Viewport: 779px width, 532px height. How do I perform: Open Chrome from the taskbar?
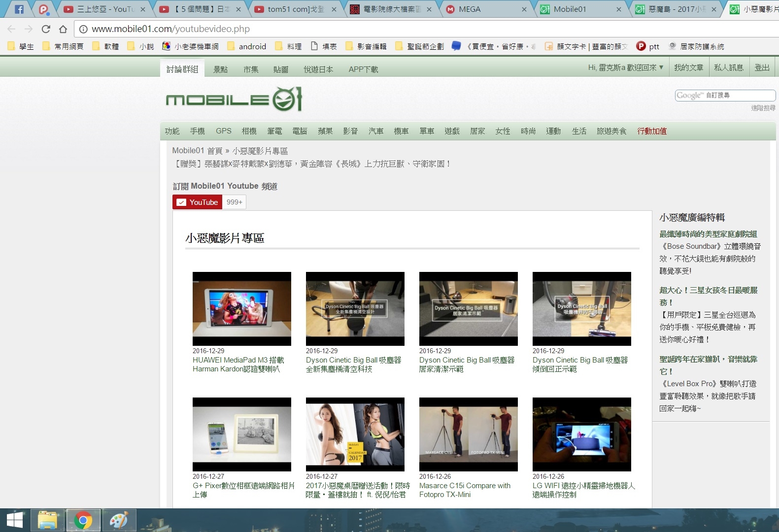(83, 520)
